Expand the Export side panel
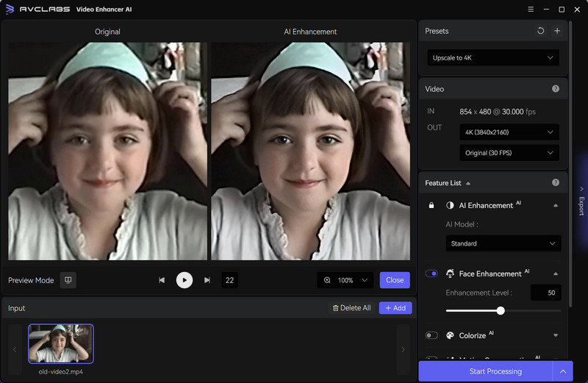 point(581,201)
